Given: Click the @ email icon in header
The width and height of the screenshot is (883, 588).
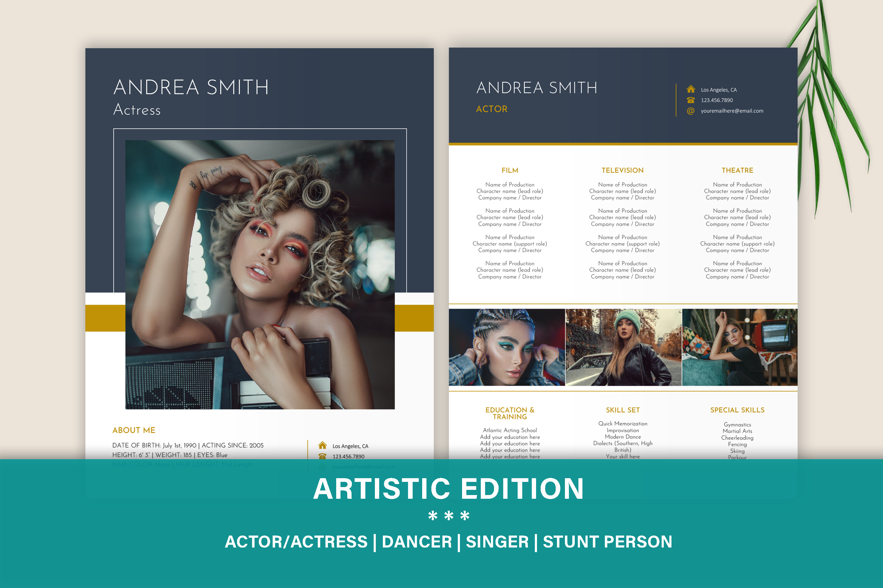Looking at the screenshot, I should click(x=690, y=111).
